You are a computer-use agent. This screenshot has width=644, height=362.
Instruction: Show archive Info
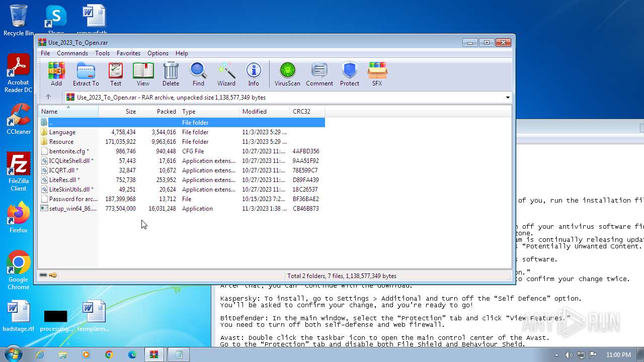[254, 74]
